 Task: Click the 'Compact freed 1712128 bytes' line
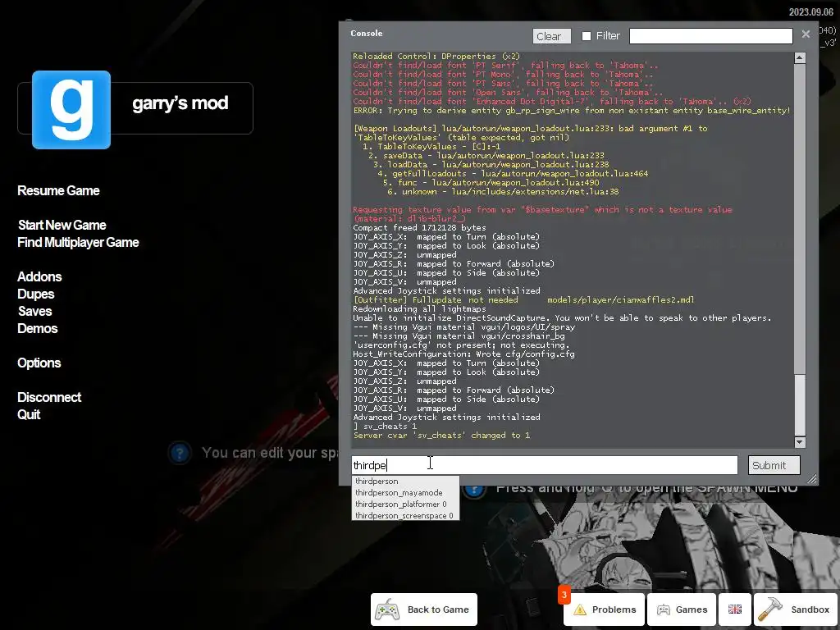coord(419,228)
